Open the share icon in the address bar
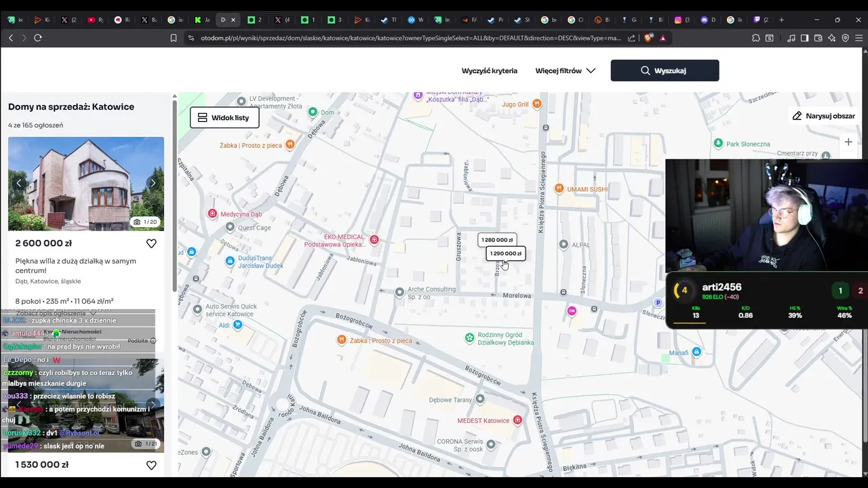The width and height of the screenshot is (868, 488). tap(632, 38)
